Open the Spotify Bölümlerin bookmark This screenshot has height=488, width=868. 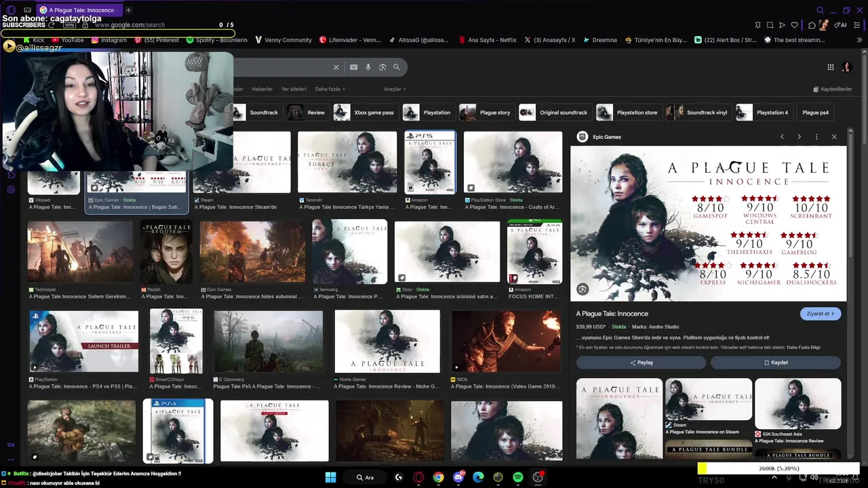[217, 40]
